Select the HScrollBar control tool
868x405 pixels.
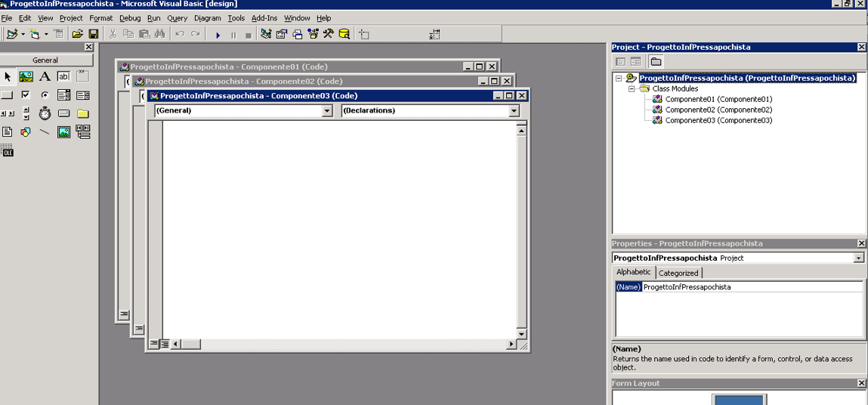(x=8, y=113)
